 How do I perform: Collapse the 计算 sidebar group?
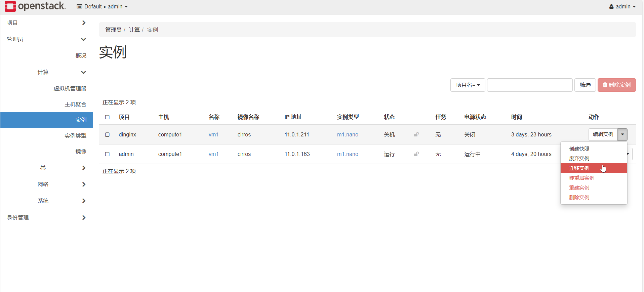point(62,72)
